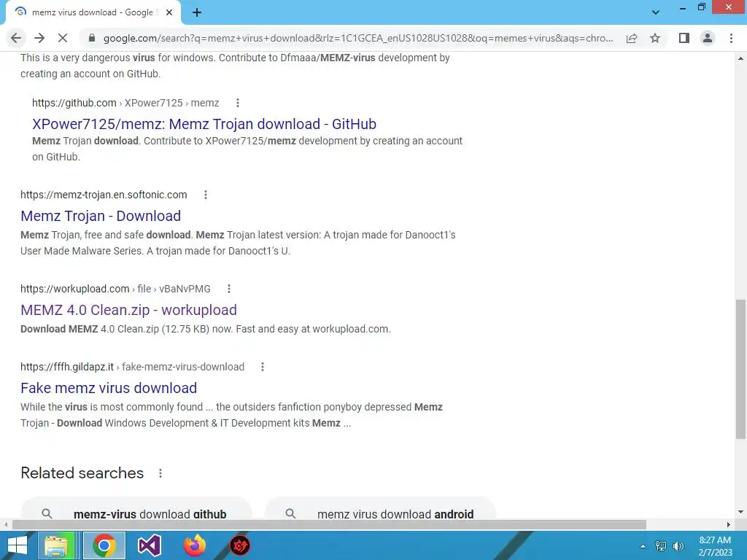Open options for workupload result

229,289
